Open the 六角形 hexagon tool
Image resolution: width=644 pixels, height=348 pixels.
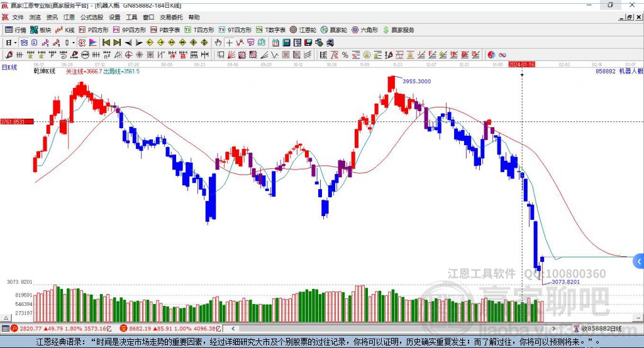365,30
